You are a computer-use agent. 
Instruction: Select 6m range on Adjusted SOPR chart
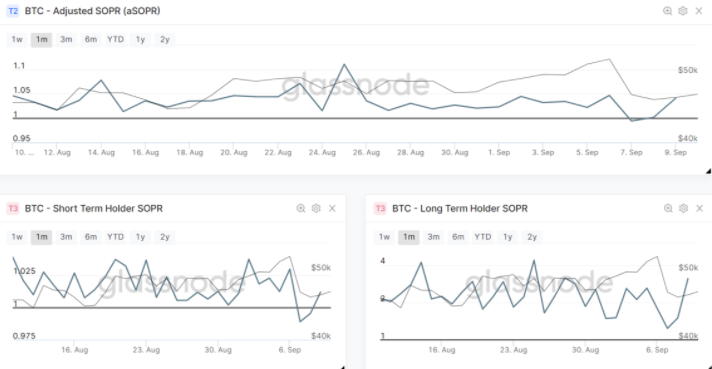(91, 39)
